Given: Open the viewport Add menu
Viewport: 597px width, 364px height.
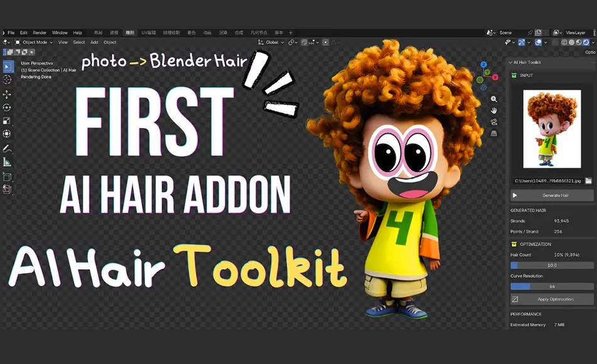Looking at the screenshot, I should (94, 42).
